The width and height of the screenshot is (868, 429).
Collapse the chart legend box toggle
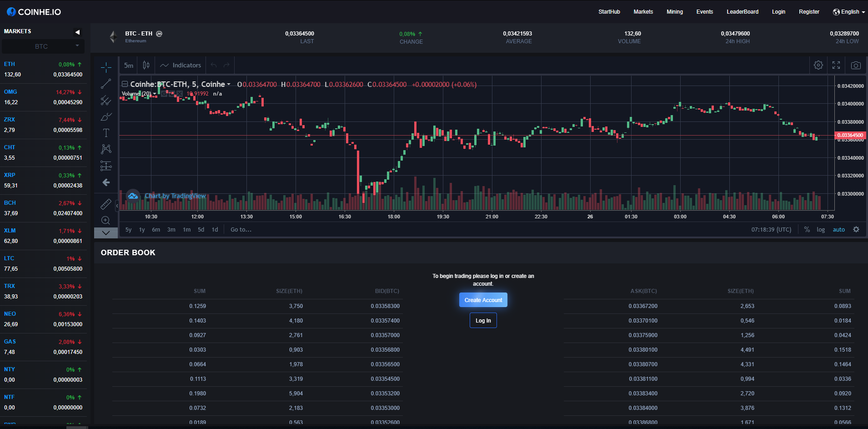[125, 84]
